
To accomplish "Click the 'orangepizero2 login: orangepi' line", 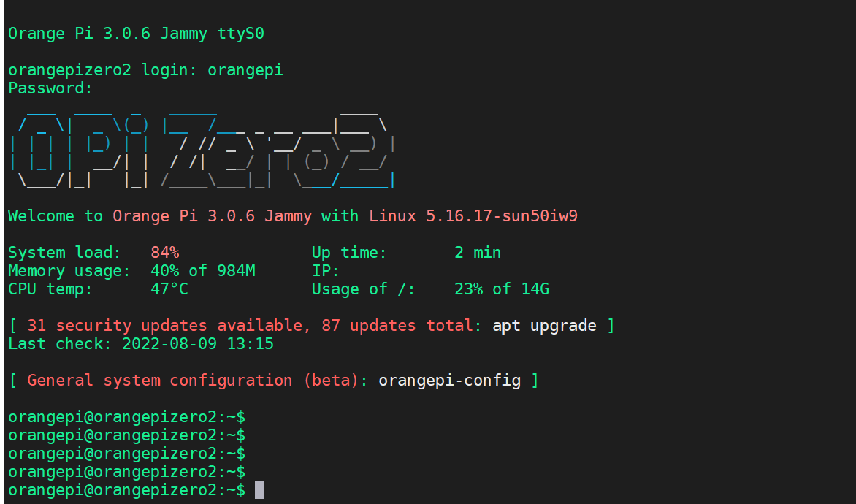I will pyautogui.click(x=146, y=70).
